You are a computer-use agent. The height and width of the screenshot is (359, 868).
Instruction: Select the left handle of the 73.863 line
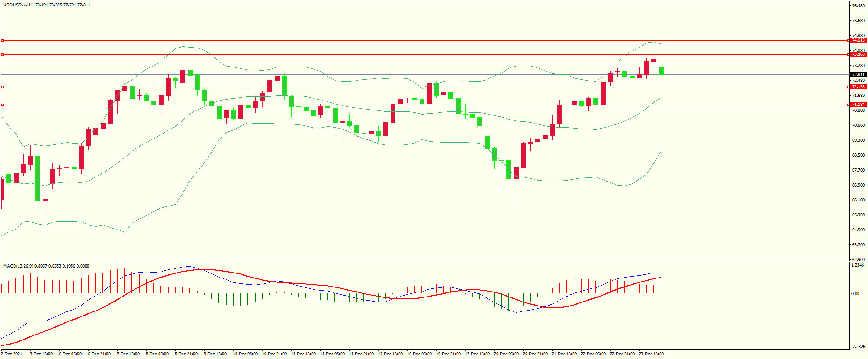point(2,54)
